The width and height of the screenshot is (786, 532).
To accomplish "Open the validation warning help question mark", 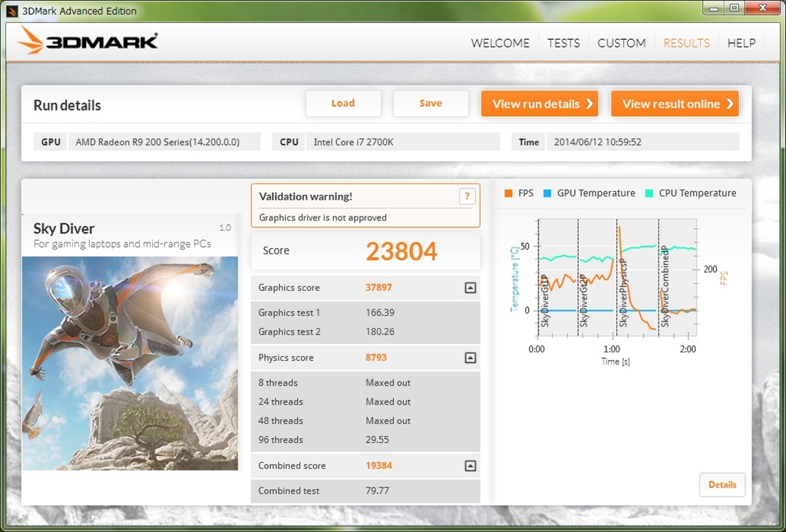I will click(x=467, y=197).
